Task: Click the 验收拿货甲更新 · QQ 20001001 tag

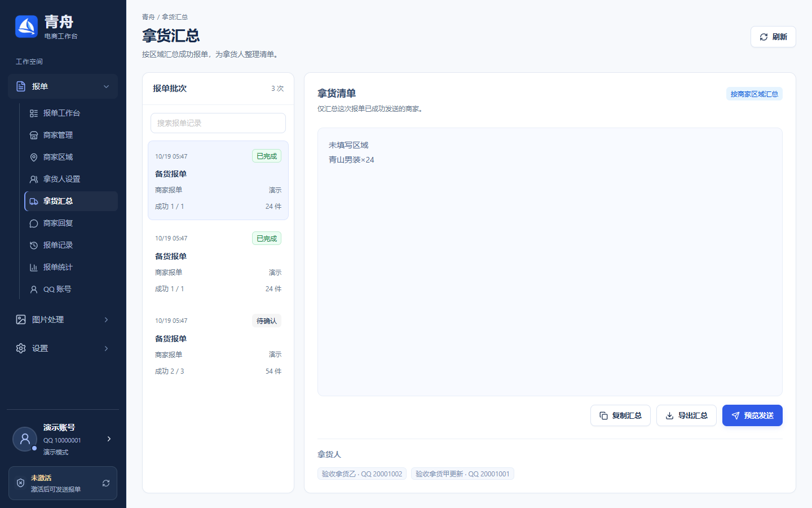Action: 462,474
